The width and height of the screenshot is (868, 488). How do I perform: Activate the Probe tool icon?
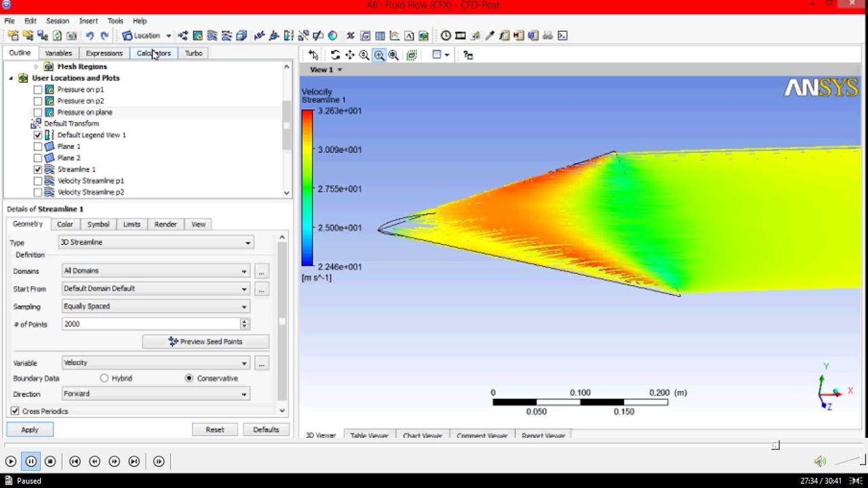(490, 35)
